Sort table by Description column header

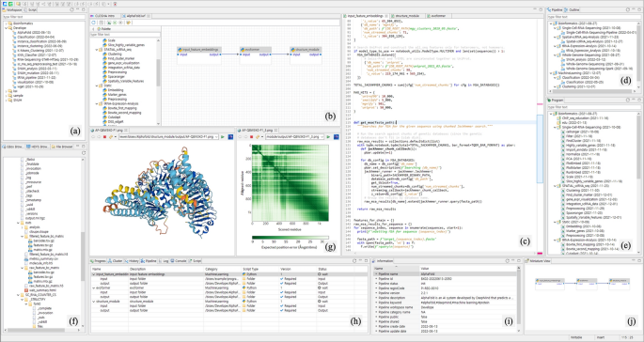(x=166, y=270)
